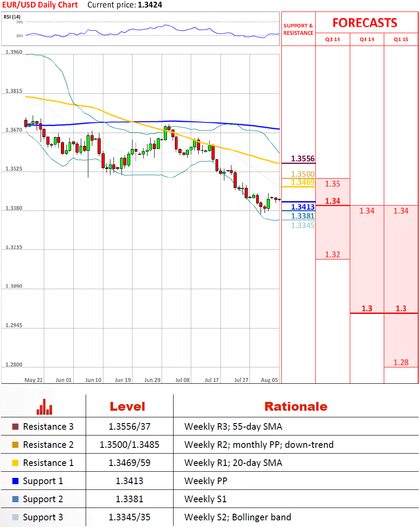Click the blue Support 1 color square
420x527 pixels.
click(15, 481)
